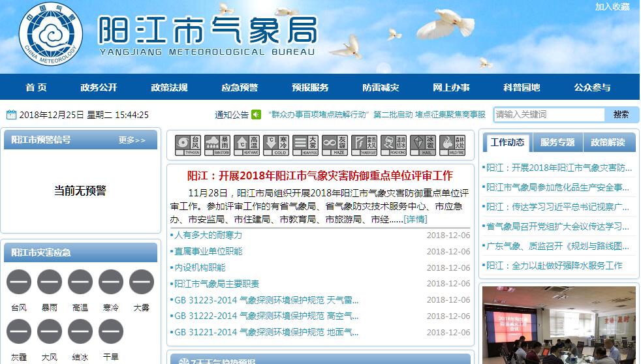641x364 pixels.
Task: Open the article 阳江市气象局主要职责
Action: [x=217, y=284]
